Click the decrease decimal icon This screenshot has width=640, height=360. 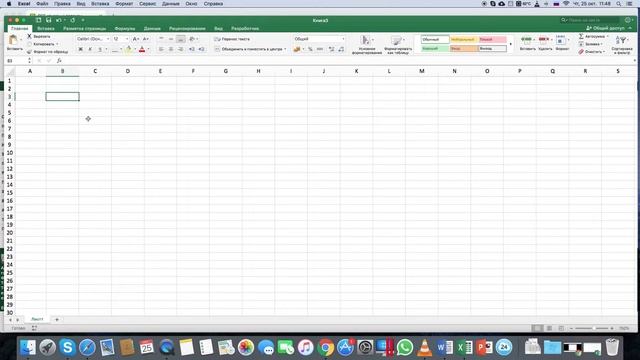[341, 49]
